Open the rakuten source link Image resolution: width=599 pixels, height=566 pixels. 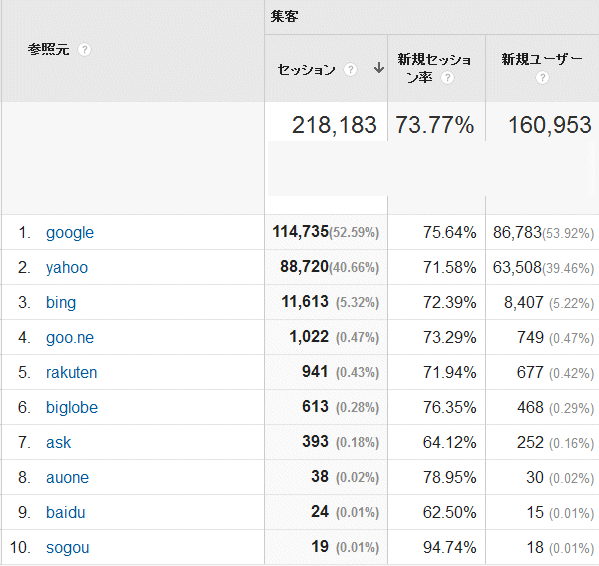[71, 372]
